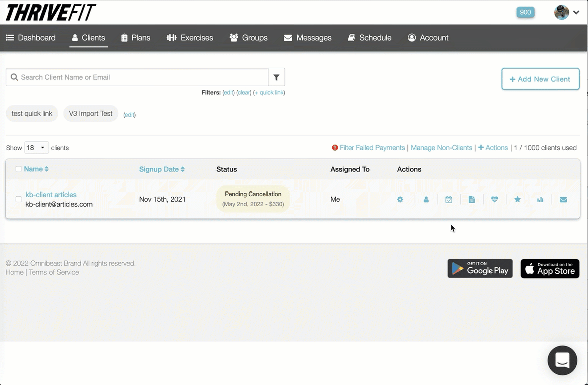
Task: Click Filter Failed Payments link
Action: coord(372,148)
